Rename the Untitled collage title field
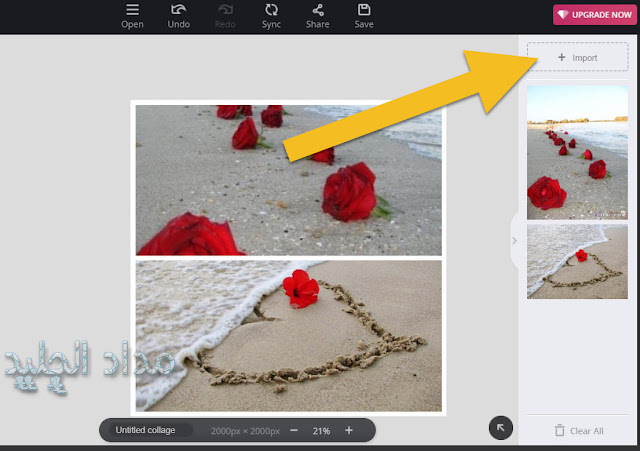 coord(148,430)
